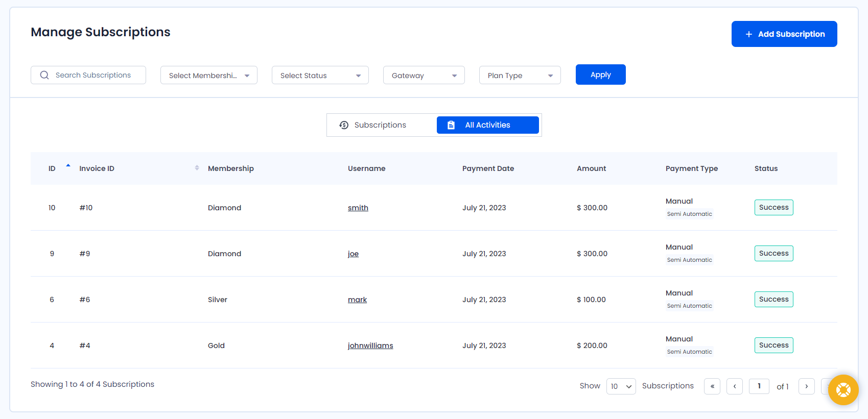Click payment date in mark's row
The image size is (868, 419).
[x=484, y=300]
